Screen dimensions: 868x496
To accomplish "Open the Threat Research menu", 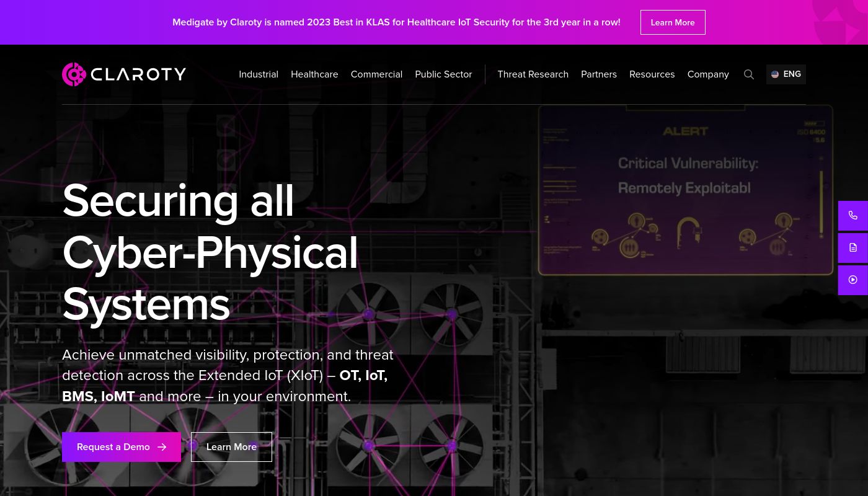I will pos(533,74).
